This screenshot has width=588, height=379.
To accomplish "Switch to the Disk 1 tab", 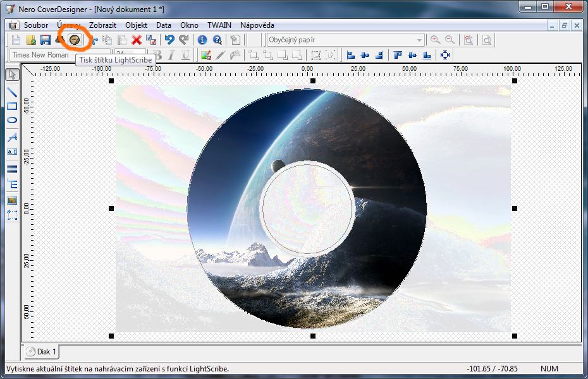I will [x=42, y=352].
